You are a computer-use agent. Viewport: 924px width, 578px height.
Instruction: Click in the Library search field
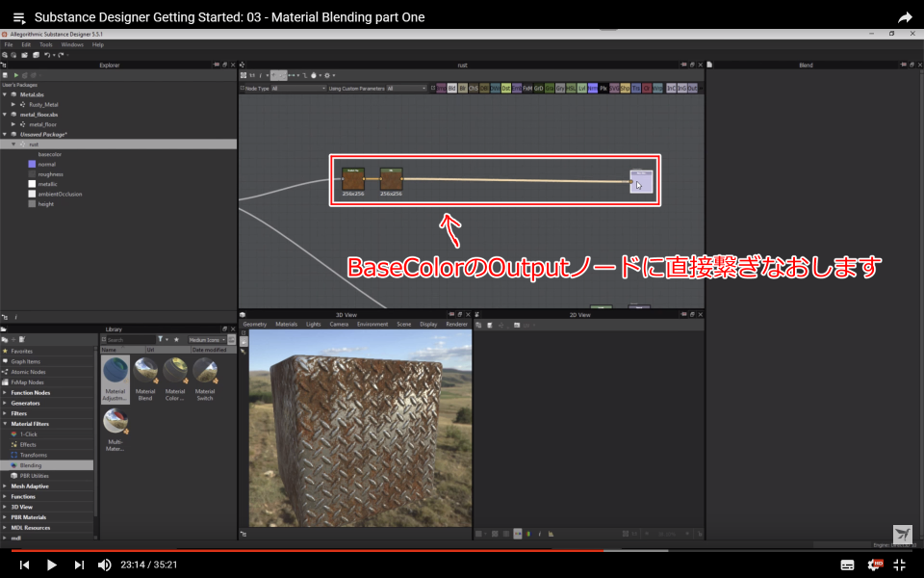131,340
